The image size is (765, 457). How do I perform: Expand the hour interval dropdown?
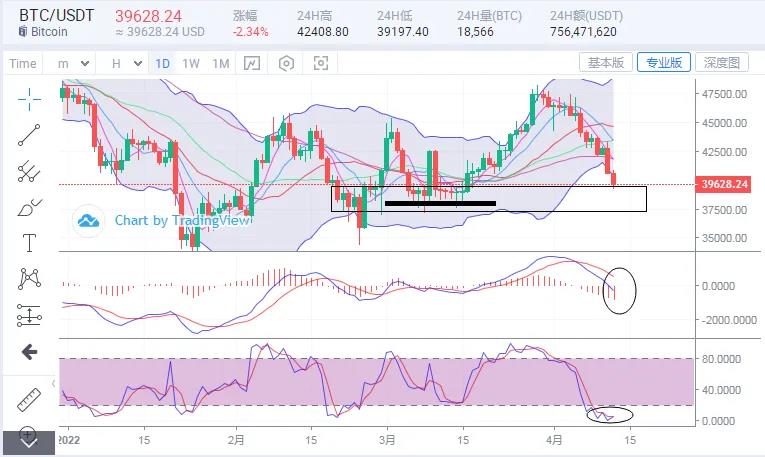pos(126,63)
